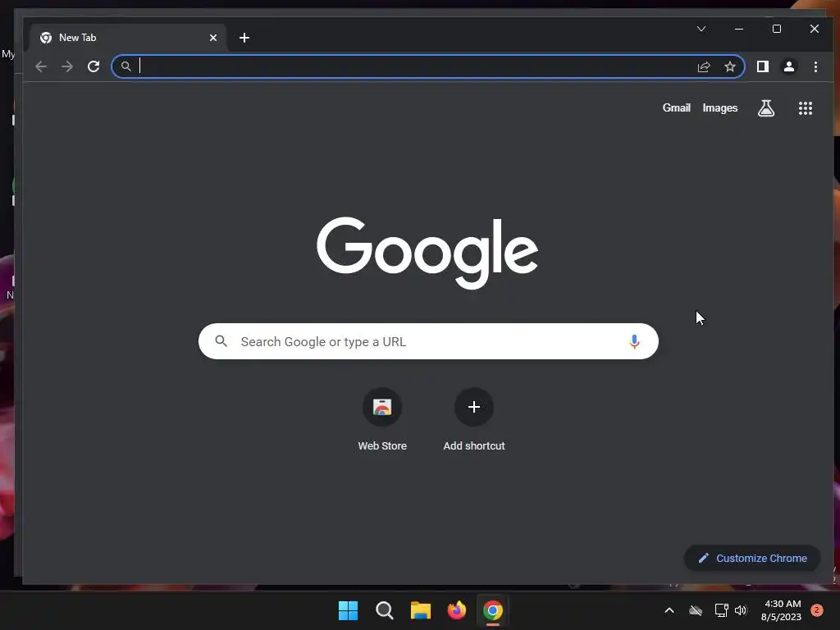The width and height of the screenshot is (840, 630).
Task: Reload the current page
Action: coord(94,66)
